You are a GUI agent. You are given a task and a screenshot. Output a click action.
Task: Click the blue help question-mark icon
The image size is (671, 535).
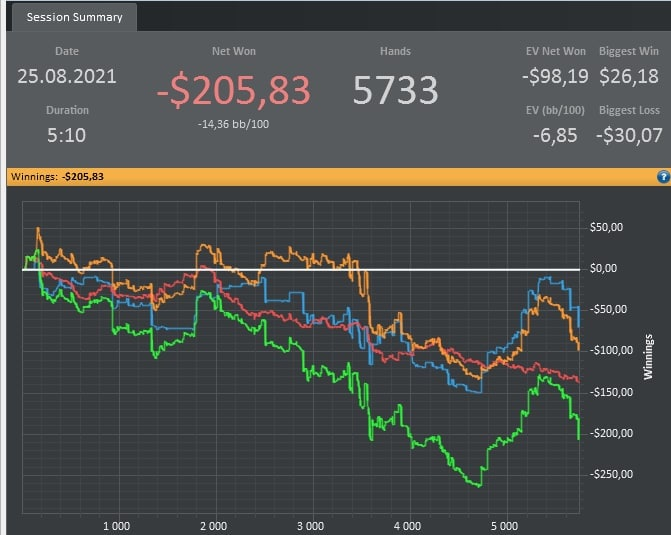pyautogui.click(x=663, y=177)
